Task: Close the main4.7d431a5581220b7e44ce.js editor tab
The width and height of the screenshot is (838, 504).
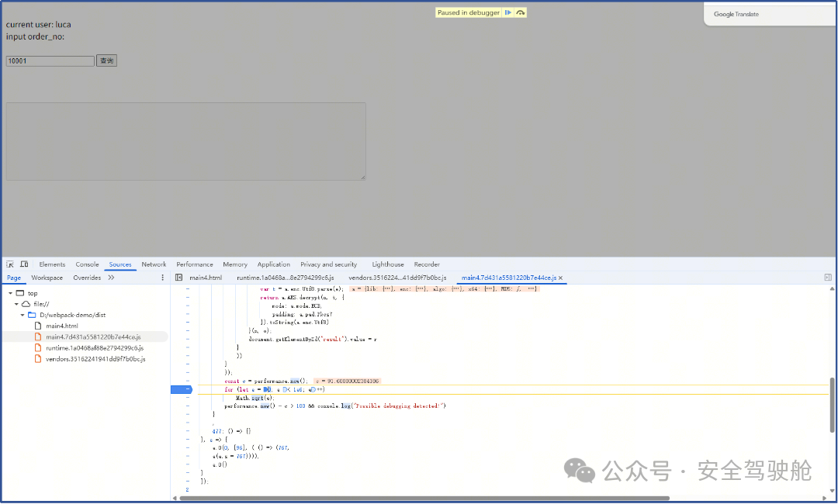Action: [x=560, y=278]
